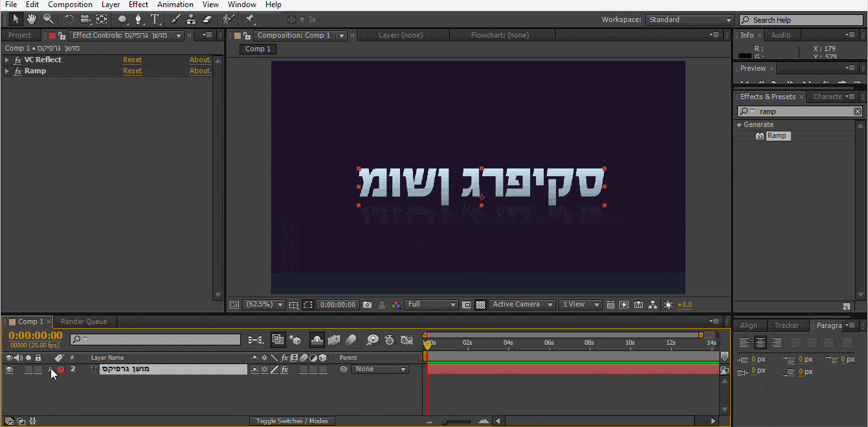Viewport: 868px width, 427px height.
Task: Activate the Zoom tool
Action: coord(49,19)
